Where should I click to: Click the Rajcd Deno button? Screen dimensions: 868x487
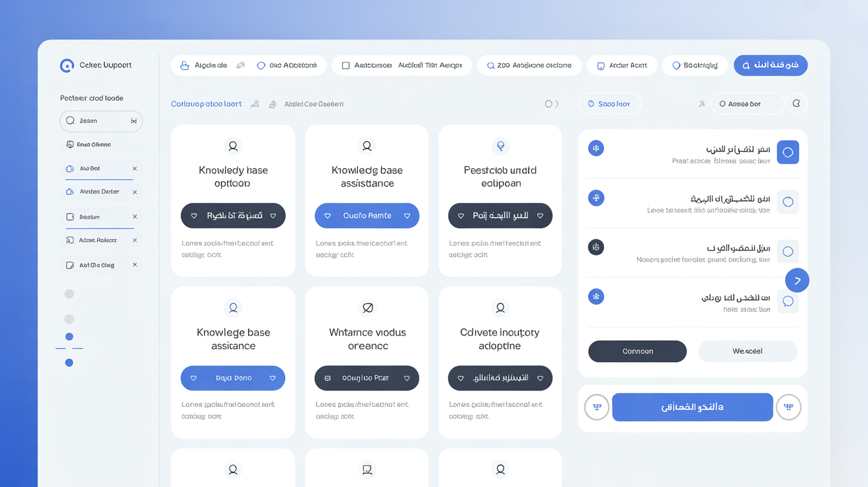[x=233, y=378]
